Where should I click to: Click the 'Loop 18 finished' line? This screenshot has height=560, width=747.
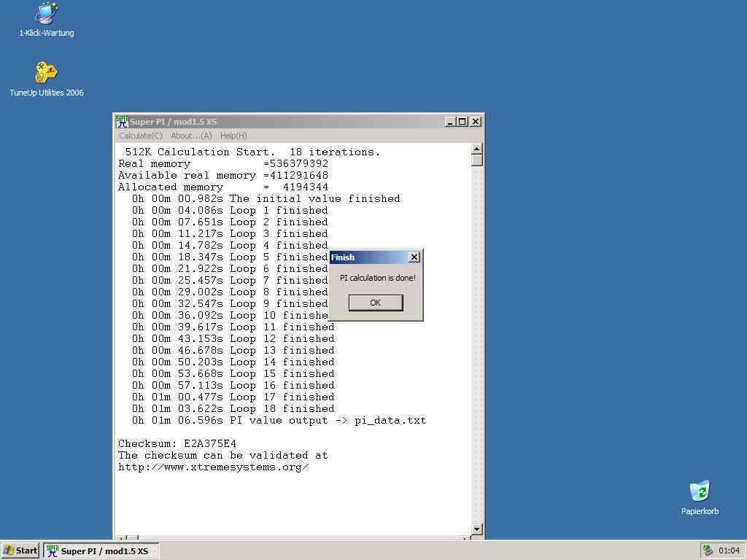pos(233,408)
